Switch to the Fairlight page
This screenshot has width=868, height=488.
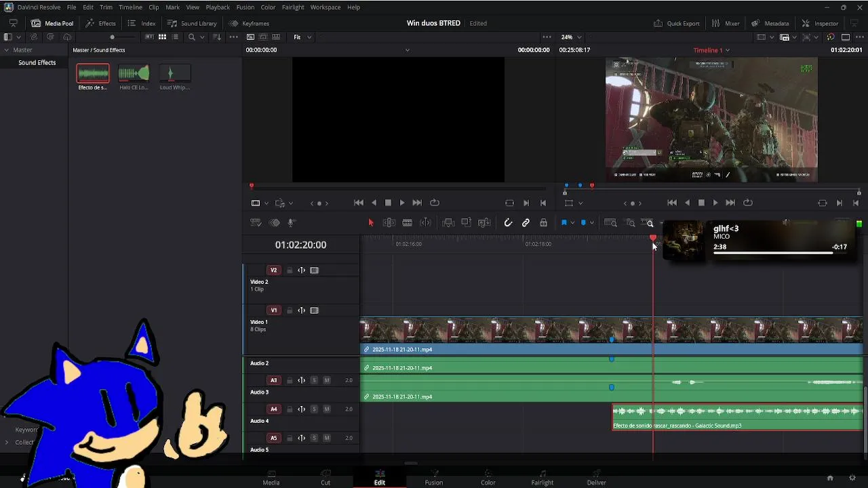pyautogui.click(x=542, y=478)
